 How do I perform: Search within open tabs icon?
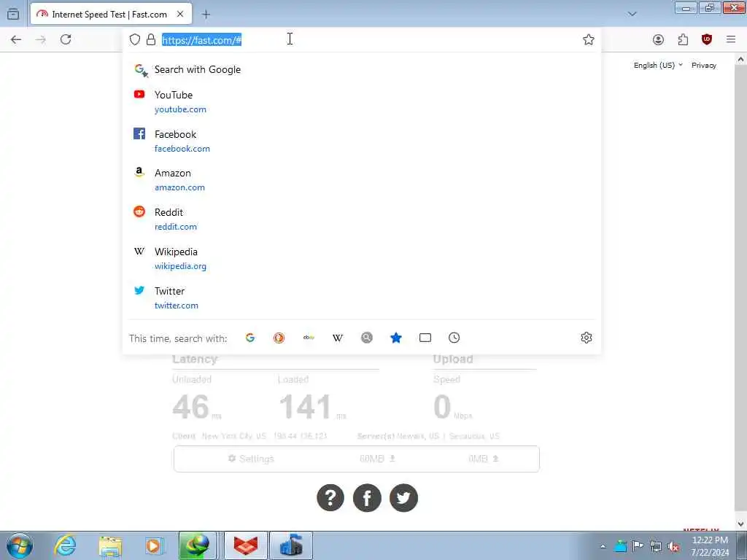[425, 338]
